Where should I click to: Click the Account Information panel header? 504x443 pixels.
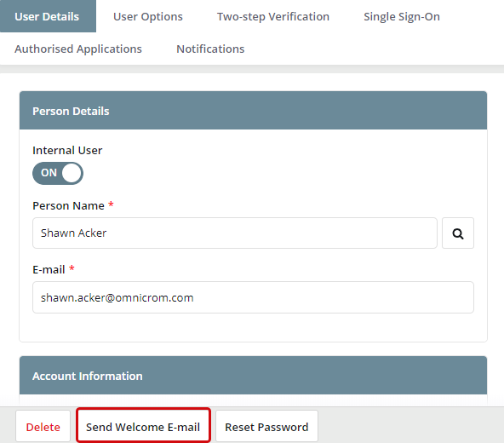click(253, 375)
